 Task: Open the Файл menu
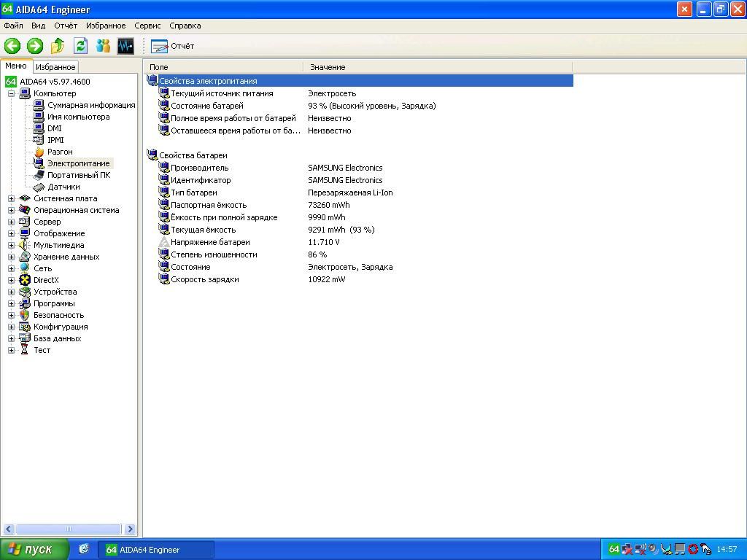[13, 26]
